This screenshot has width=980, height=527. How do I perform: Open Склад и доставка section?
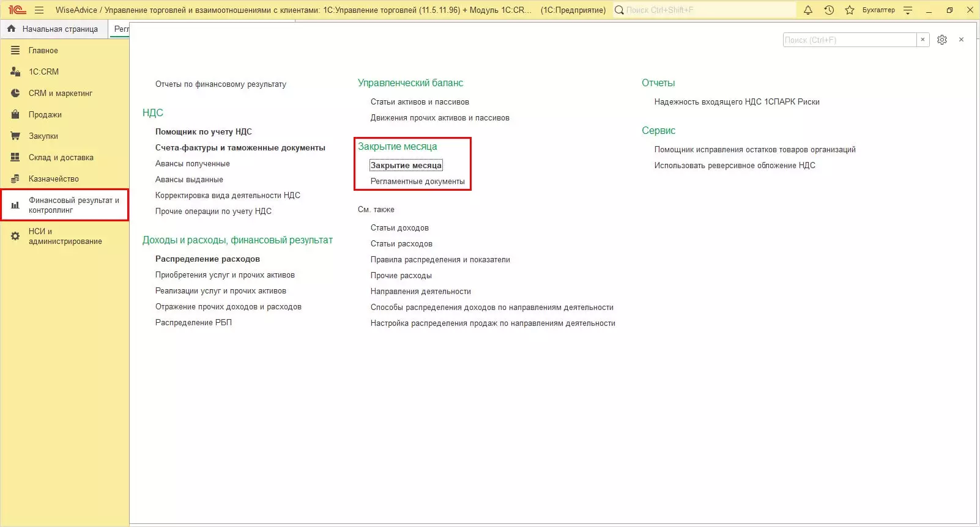[x=61, y=157]
